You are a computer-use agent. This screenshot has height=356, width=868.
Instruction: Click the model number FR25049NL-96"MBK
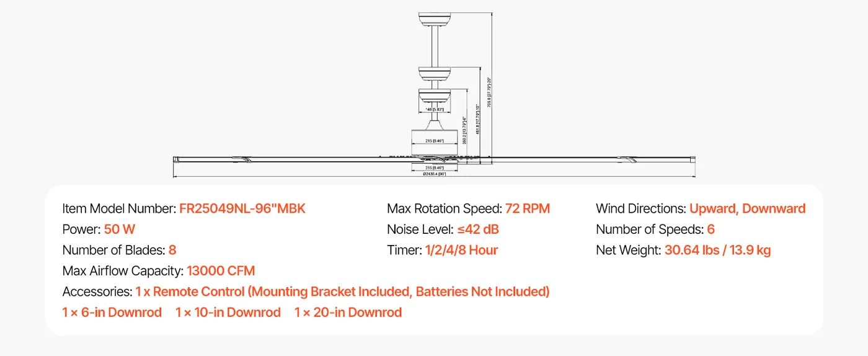pos(242,208)
